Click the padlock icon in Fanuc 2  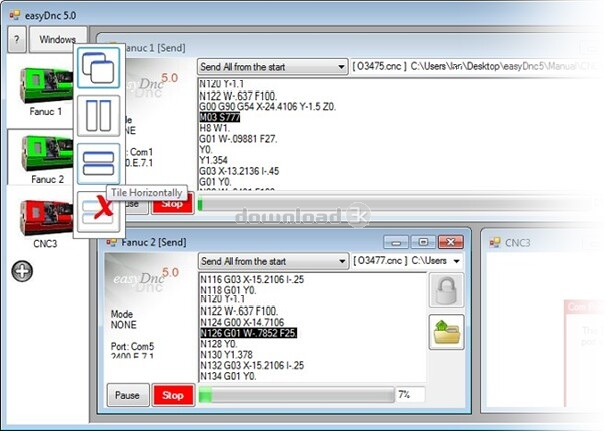[446, 290]
